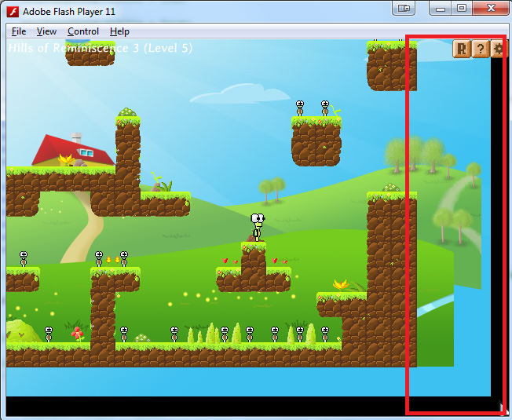Viewport: 512px width, 420px height.
Task: Close the Adobe Flash Player window
Action: (490, 9)
